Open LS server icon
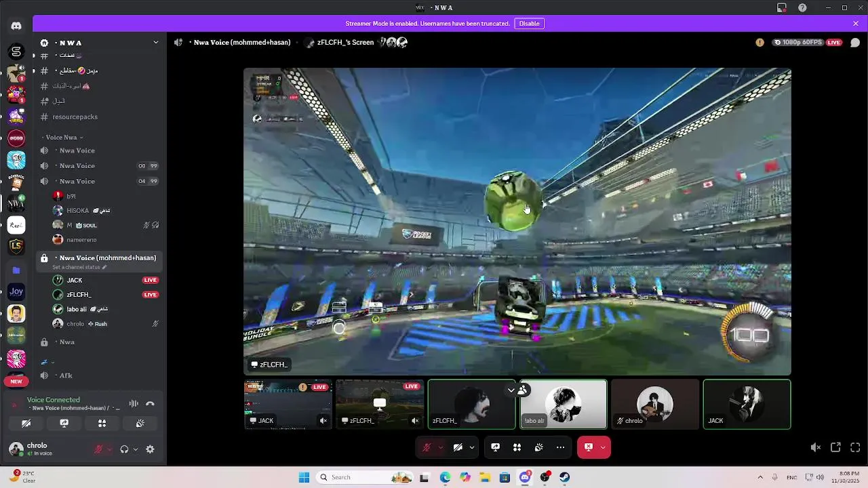868x488 pixels. [16, 246]
